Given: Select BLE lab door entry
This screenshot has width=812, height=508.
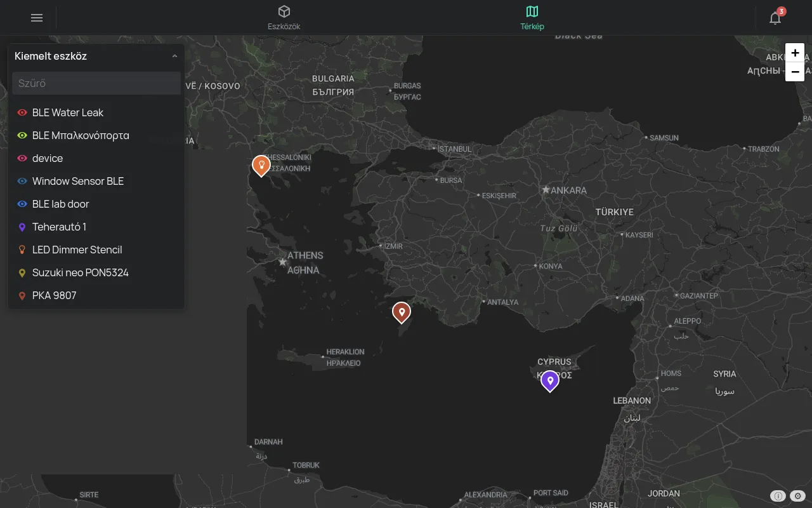Looking at the screenshot, I should tap(96, 204).
